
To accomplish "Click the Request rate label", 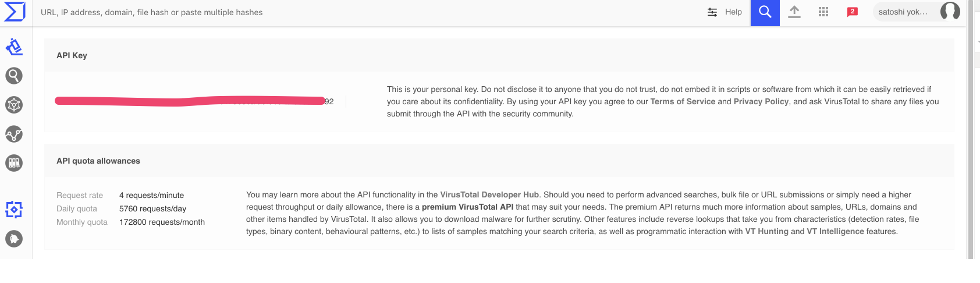I will 80,195.
